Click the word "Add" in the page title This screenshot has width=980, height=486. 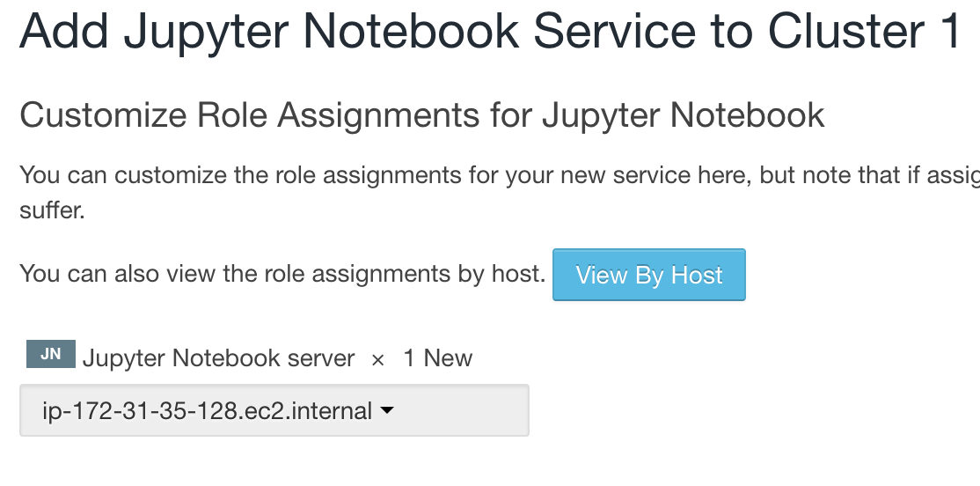64,30
